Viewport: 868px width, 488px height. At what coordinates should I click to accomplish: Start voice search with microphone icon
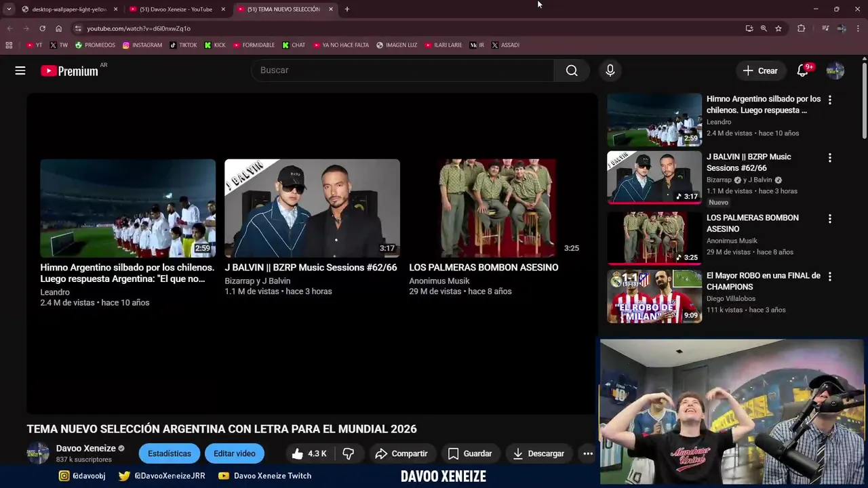tap(610, 70)
